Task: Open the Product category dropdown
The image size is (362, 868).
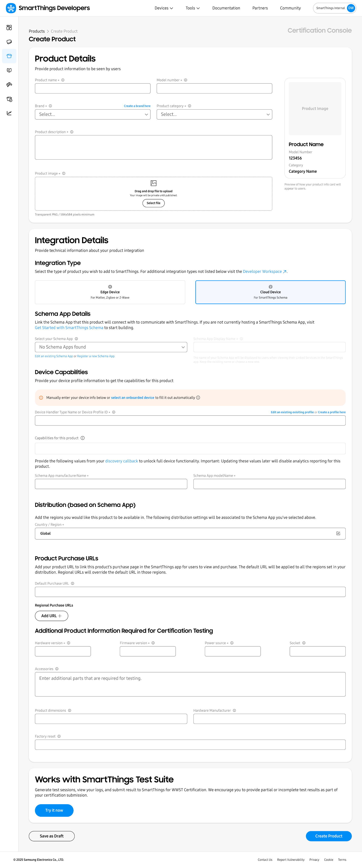Action: coord(214,115)
